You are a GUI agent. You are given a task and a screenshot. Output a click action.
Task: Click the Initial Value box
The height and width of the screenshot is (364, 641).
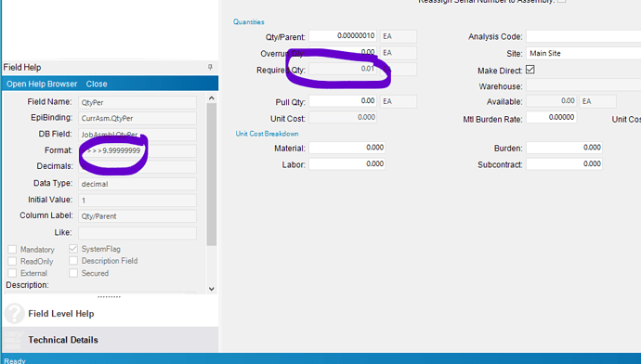tap(137, 201)
